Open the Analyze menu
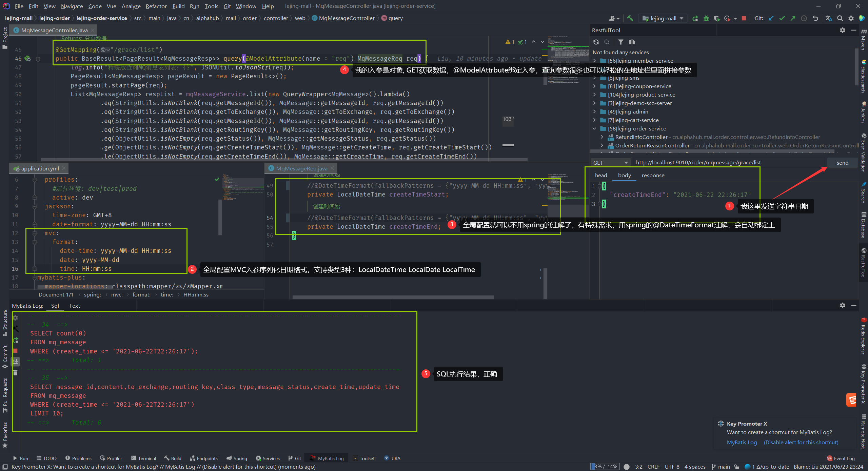This screenshot has width=868, height=471. tap(131, 6)
